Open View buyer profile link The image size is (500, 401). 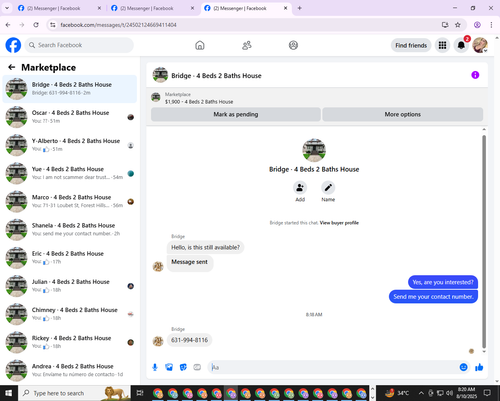[x=339, y=223]
